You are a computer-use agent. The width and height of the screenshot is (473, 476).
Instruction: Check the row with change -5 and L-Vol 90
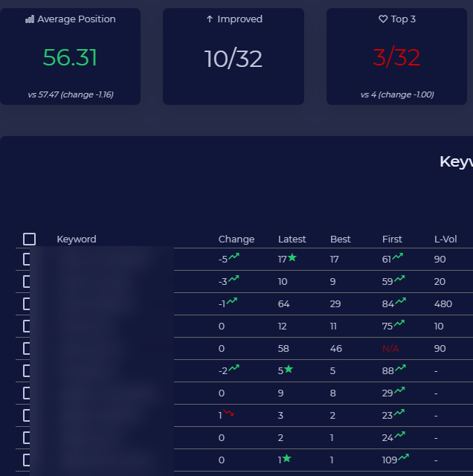(x=27, y=260)
